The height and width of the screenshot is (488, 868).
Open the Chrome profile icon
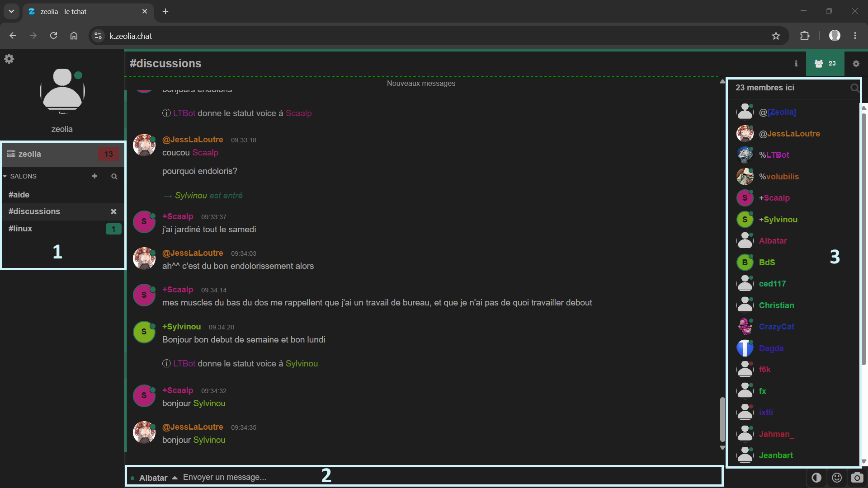point(835,36)
